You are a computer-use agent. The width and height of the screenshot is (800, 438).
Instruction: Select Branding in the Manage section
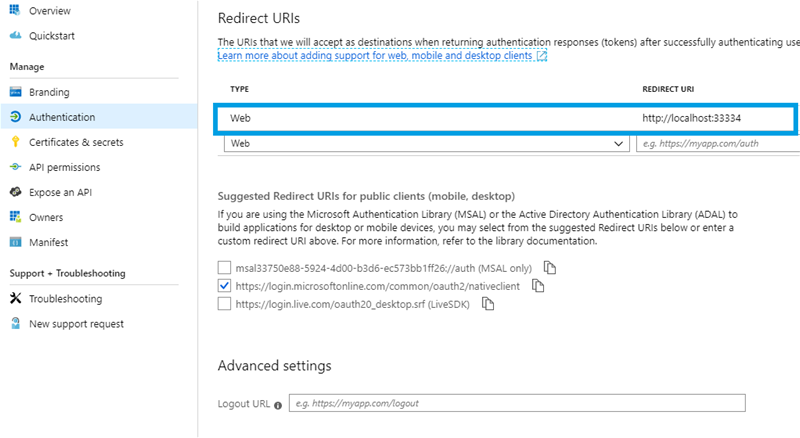pos(49,92)
